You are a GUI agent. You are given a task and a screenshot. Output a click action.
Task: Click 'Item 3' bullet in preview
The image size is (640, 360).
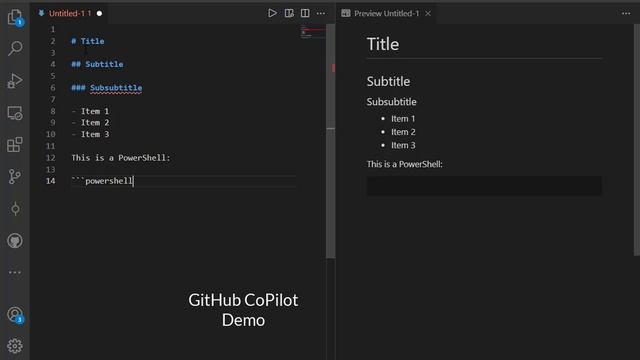[403, 145]
